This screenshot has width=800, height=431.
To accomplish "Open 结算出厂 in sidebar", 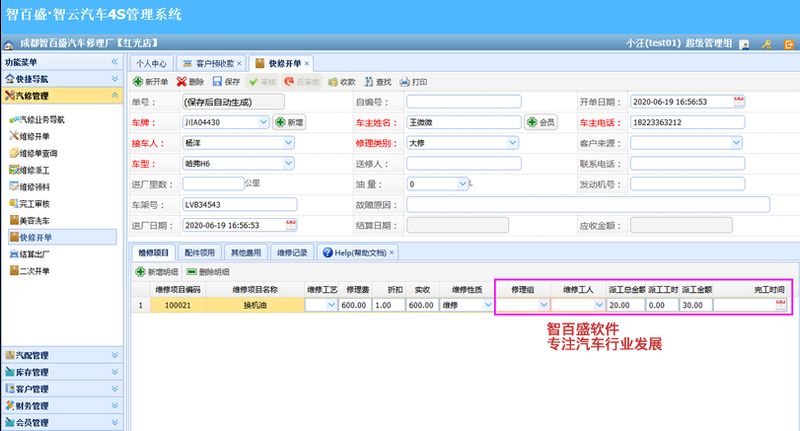I will pyautogui.click(x=30, y=254).
